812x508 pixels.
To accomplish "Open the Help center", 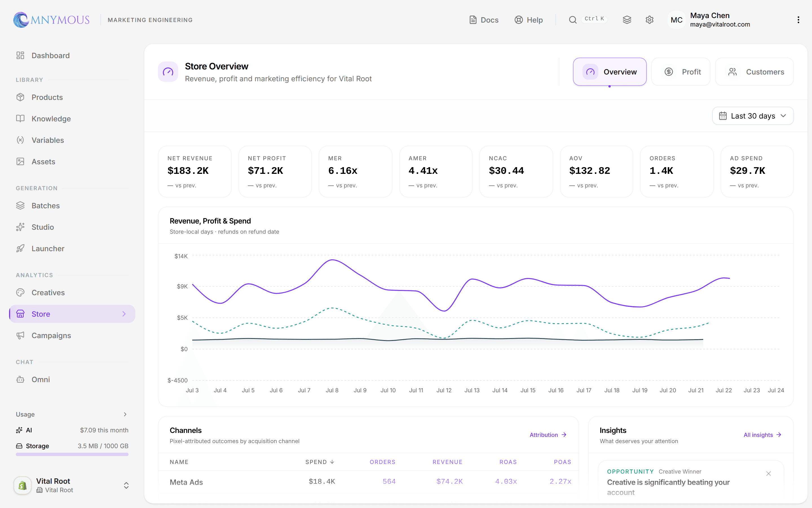I will [x=528, y=20].
